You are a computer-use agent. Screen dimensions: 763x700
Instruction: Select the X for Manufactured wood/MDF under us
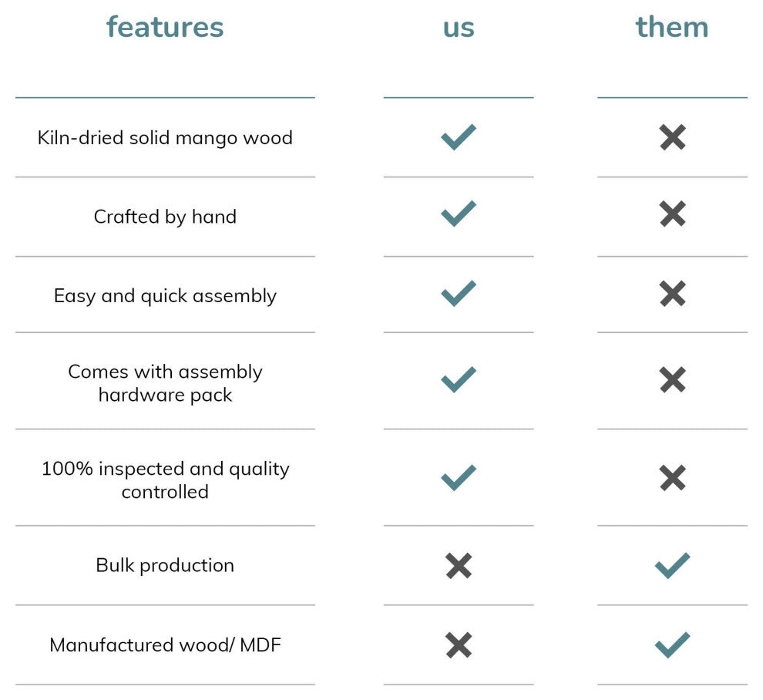(459, 644)
